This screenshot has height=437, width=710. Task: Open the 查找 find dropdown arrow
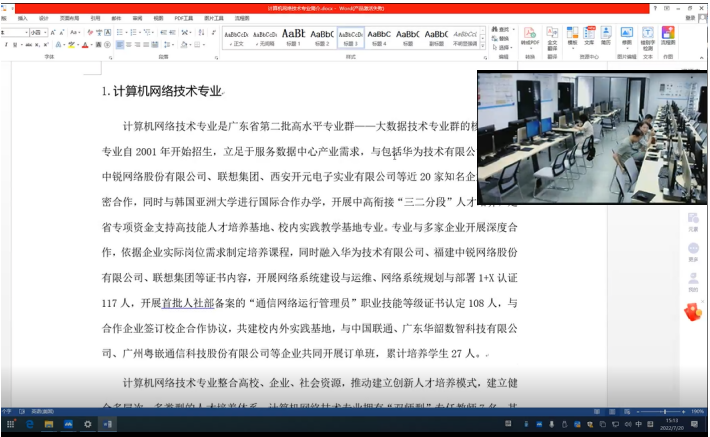coord(513,30)
